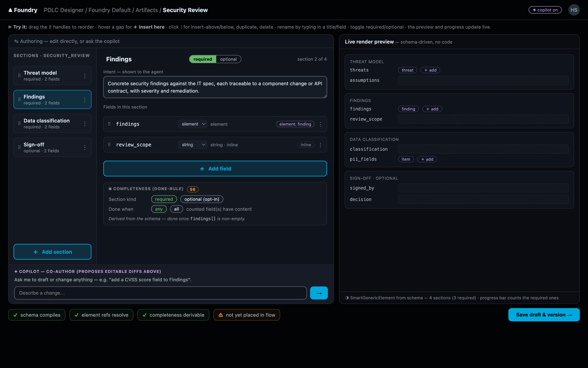The height and width of the screenshot is (368, 588).
Task: Go to Artifacts breadcrumb
Action: pos(147,10)
